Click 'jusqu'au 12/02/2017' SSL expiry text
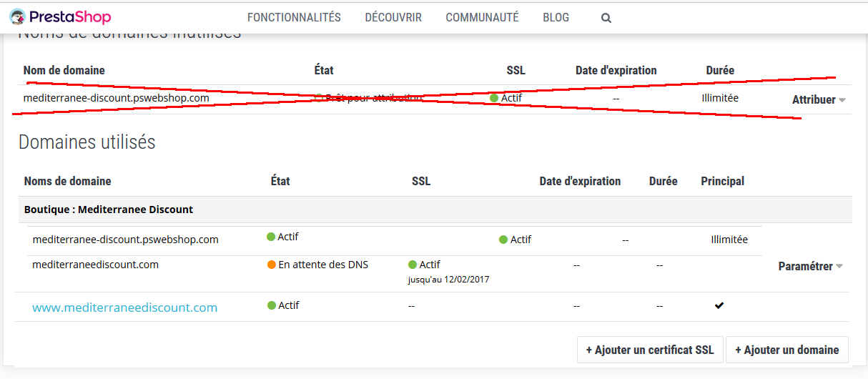This screenshot has width=868, height=379. [x=448, y=279]
